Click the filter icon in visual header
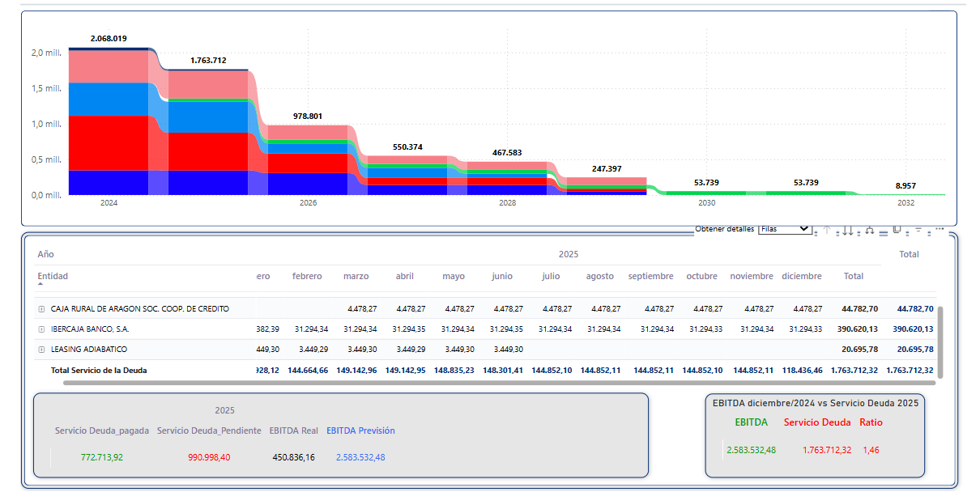This screenshot has width=980, height=492. coord(918,230)
